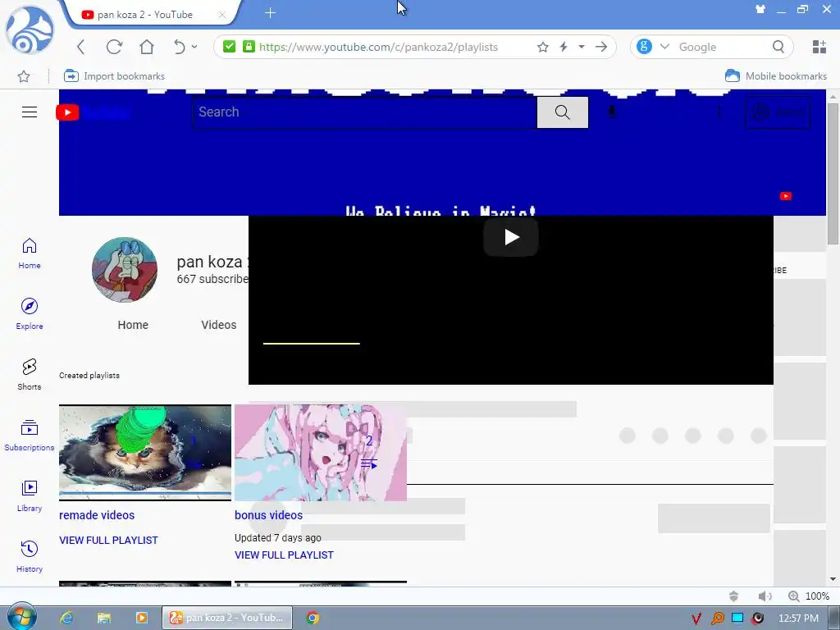
Task: Switch to the channel Videos tab
Action: click(218, 325)
